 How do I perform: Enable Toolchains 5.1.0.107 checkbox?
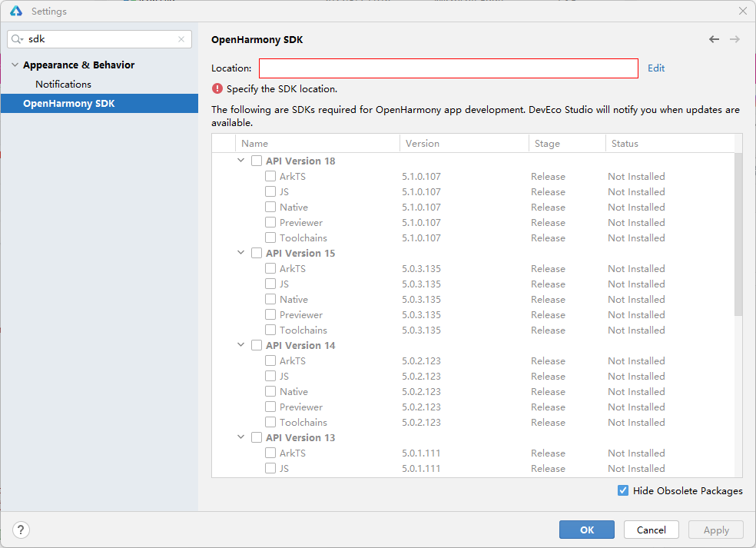270,237
